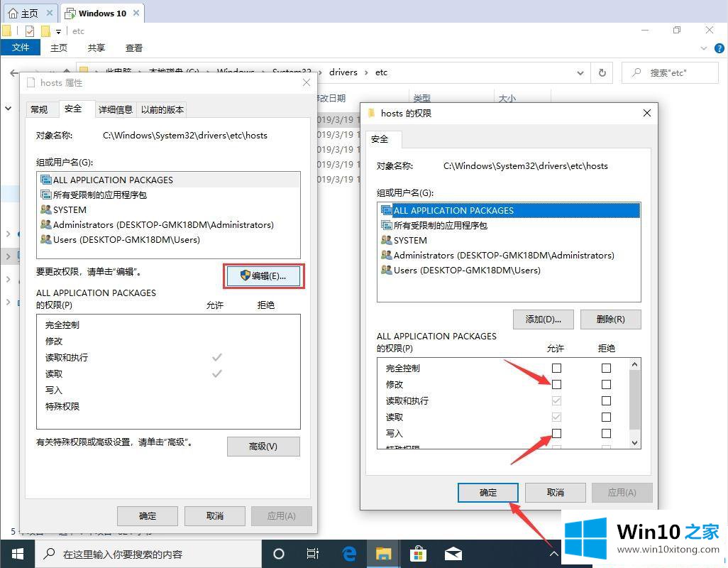Check Deny for Read permission

tap(606, 417)
